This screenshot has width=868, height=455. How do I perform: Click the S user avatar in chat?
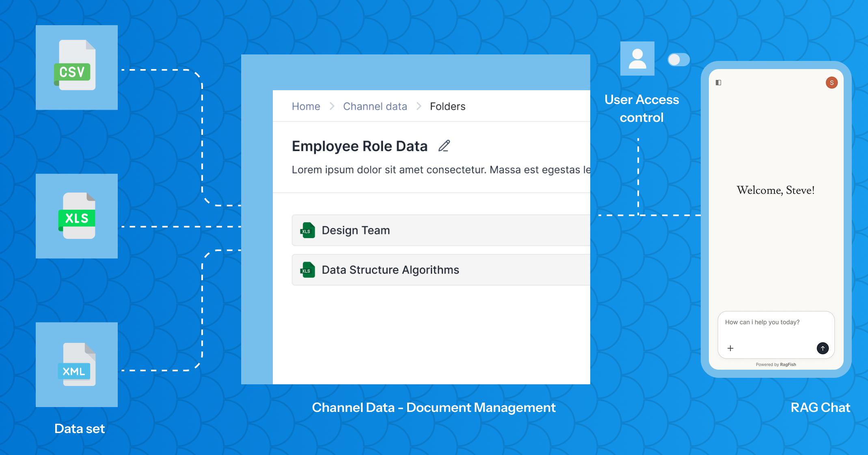[831, 83]
